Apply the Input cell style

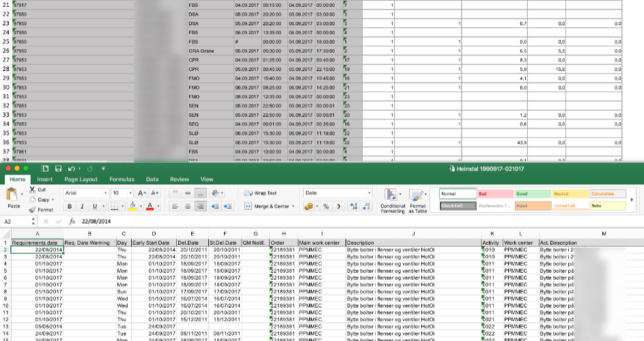(533, 205)
